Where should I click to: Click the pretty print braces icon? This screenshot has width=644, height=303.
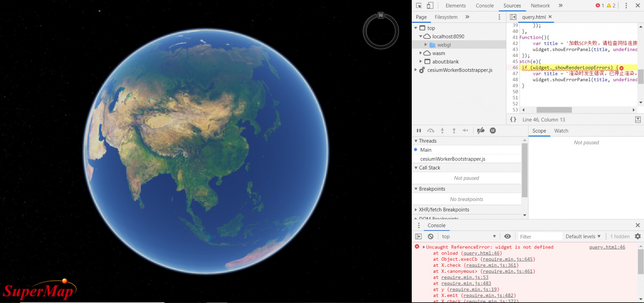point(513,120)
